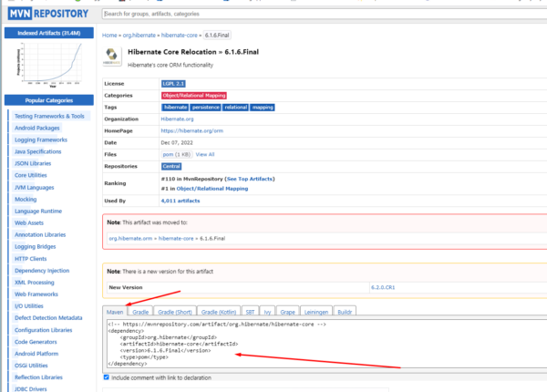547x392 pixels.
Task: Download the pom (1 KB) file
Action: coord(177,154)
